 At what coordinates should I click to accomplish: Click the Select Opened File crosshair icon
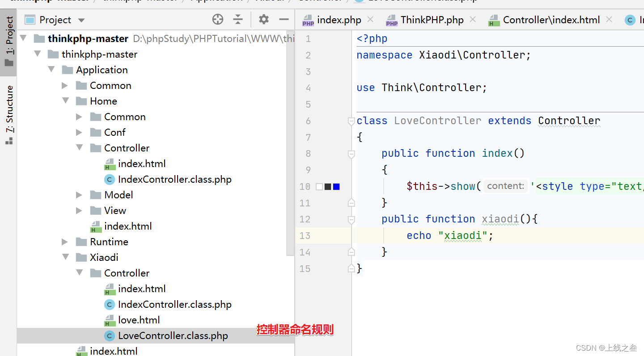point(217,19)
